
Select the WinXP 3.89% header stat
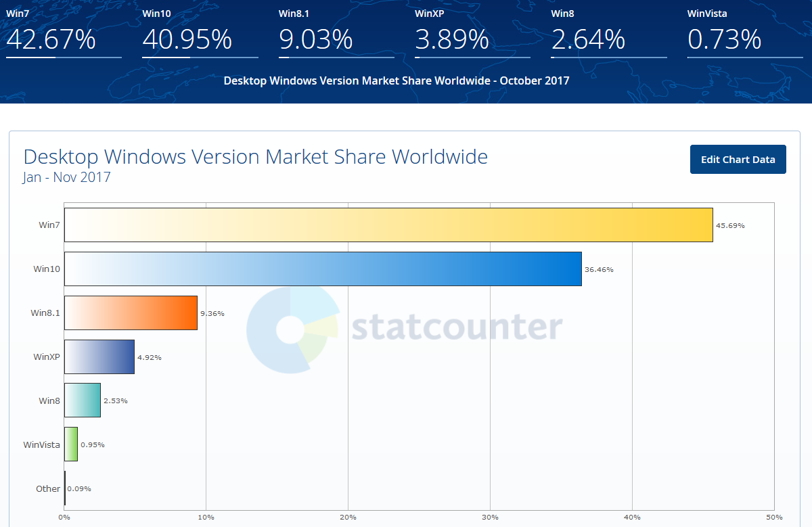pyautogui.click(x=452, y=39)
